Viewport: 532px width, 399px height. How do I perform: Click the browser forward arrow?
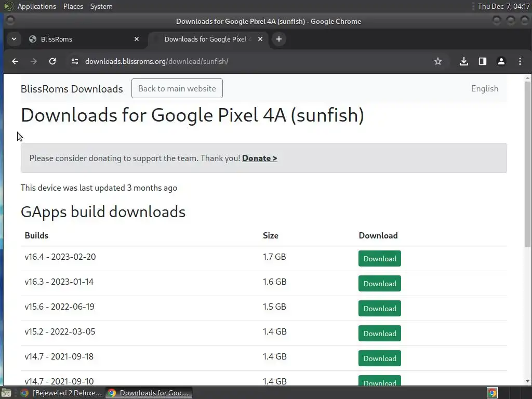34,61
